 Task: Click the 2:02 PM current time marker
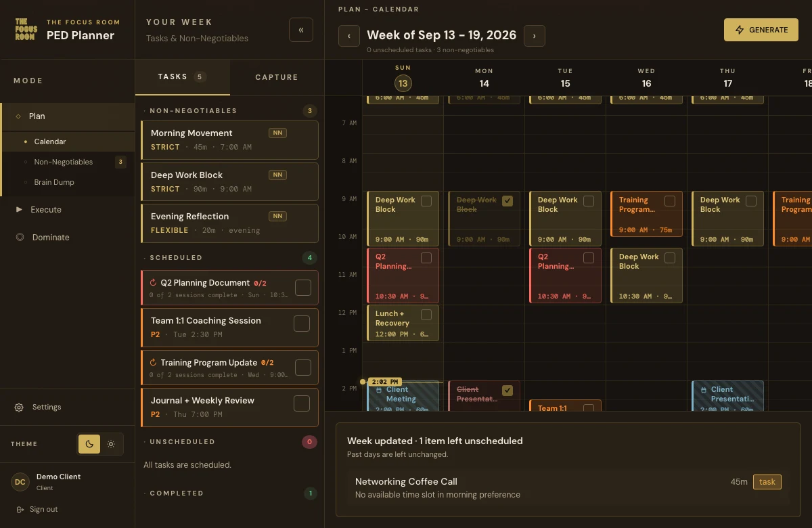pyautogui.click(x=385, y=382)
